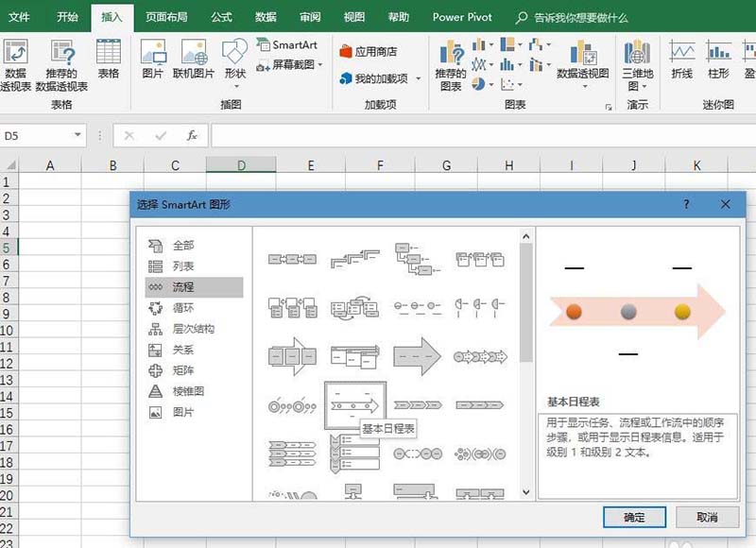Click the formula bar confirm checkmark
756x548 pixels.
pos(161,136)
